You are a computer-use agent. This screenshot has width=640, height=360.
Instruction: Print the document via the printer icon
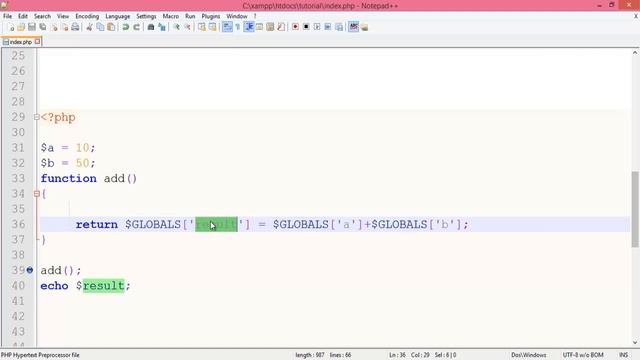pos(75,27)
